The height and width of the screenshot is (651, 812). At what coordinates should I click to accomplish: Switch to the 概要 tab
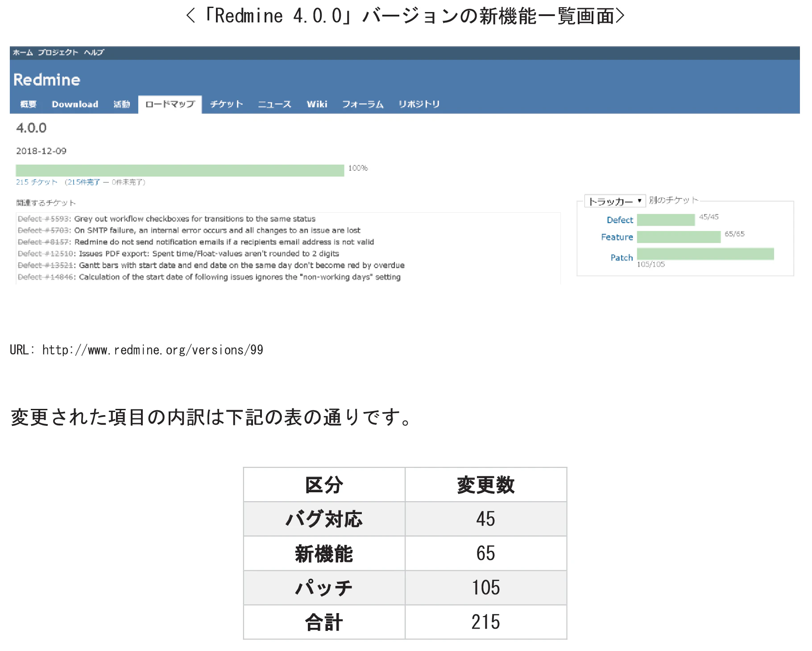click(29, 104)
